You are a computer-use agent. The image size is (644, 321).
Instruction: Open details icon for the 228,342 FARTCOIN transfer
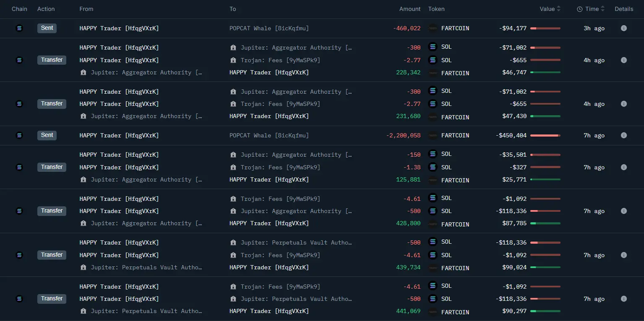pyautogui.click(x=623, y=60)
